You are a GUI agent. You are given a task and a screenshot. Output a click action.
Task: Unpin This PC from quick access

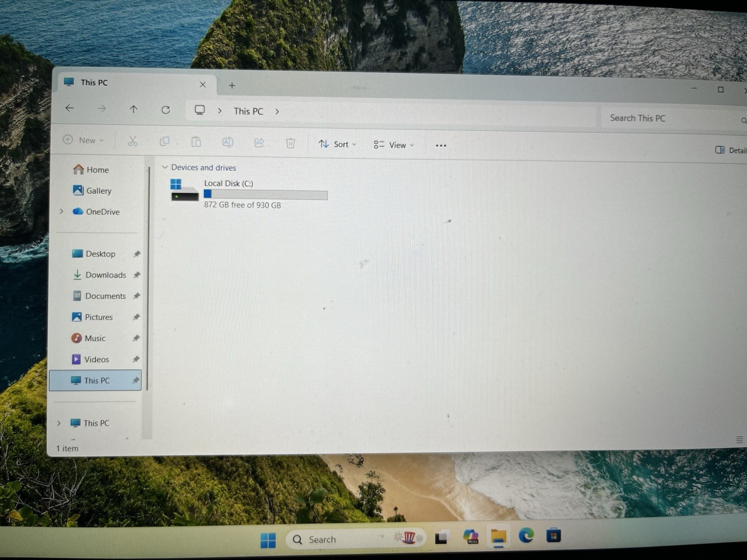click(135, 381)
